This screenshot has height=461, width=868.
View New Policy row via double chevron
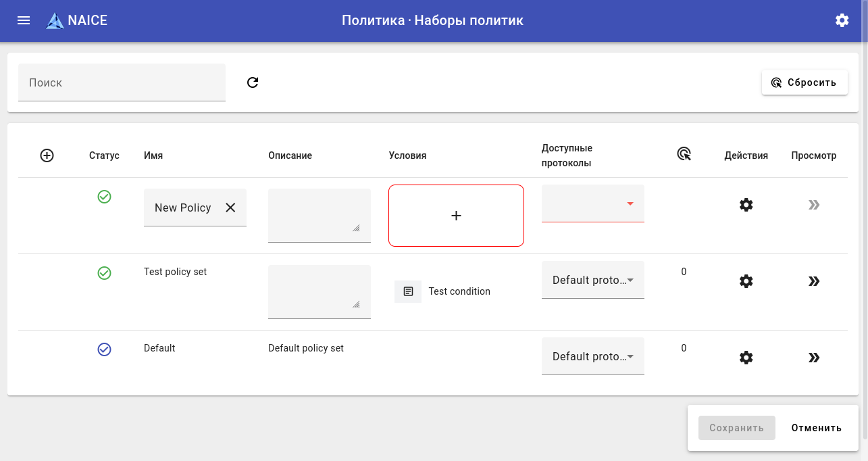[814, 205]
